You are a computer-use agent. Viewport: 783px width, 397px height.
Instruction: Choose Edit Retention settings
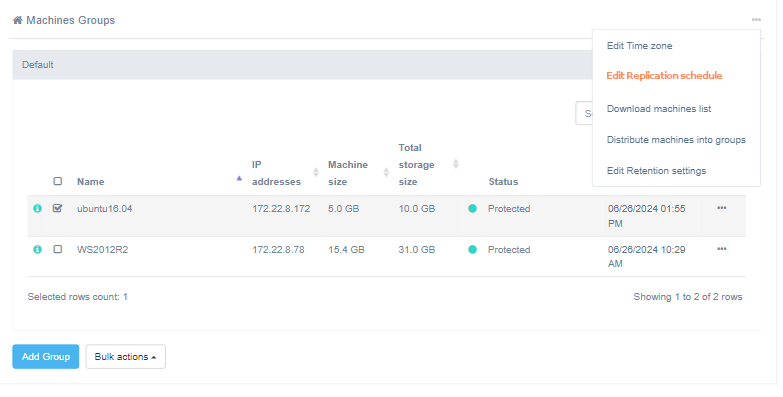656,171
